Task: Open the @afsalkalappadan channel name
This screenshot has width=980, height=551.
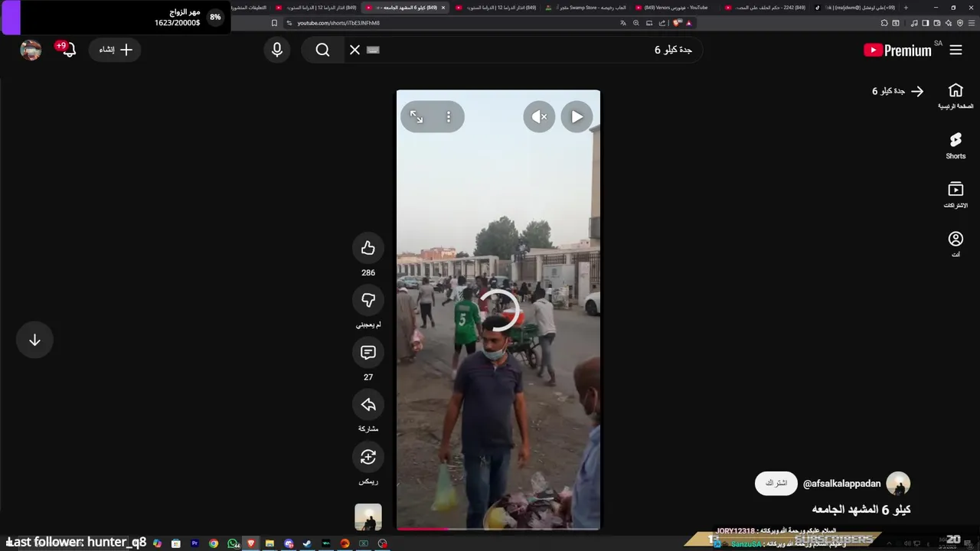Action: [841, 484]
